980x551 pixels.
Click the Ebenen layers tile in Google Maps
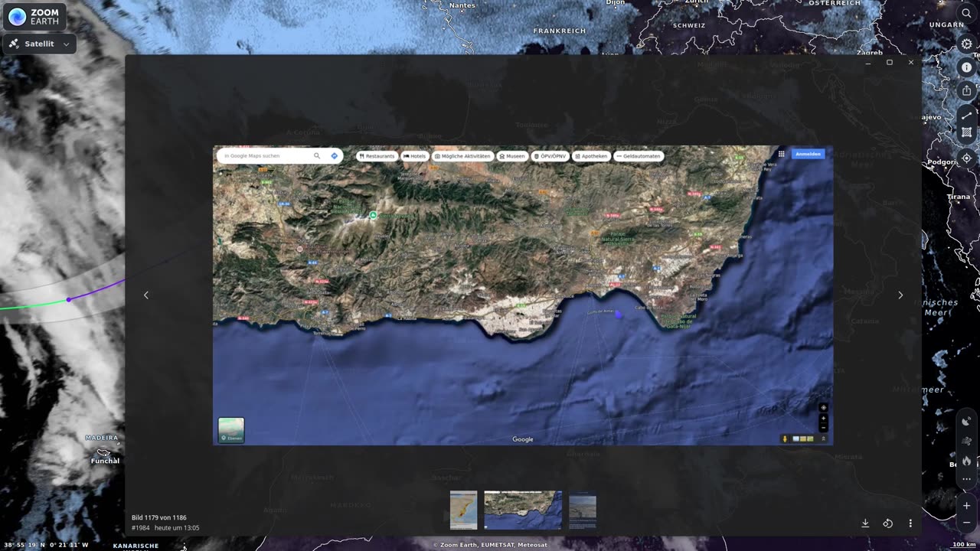pyautogui.click(x=231, y=430)
